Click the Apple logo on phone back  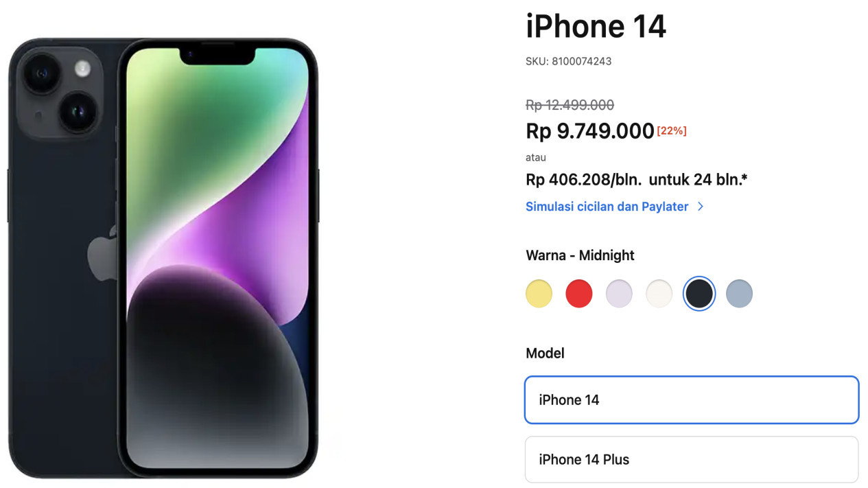[102, 253]
